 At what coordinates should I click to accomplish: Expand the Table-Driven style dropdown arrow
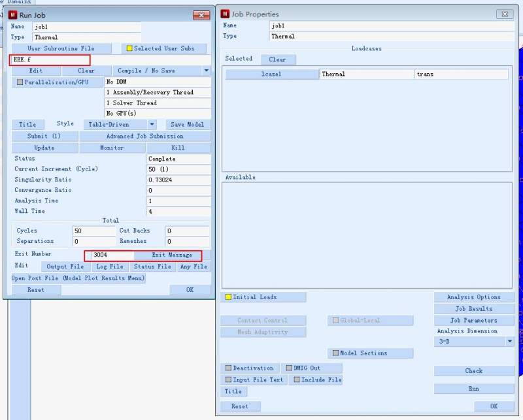tap(152, 125)
